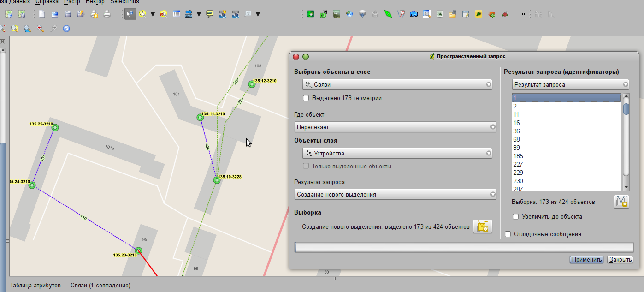Toggle the 'Выделено 173 геометрии' checkbox
Viewport: 644px width, 292px height.
tap(306, 98)
